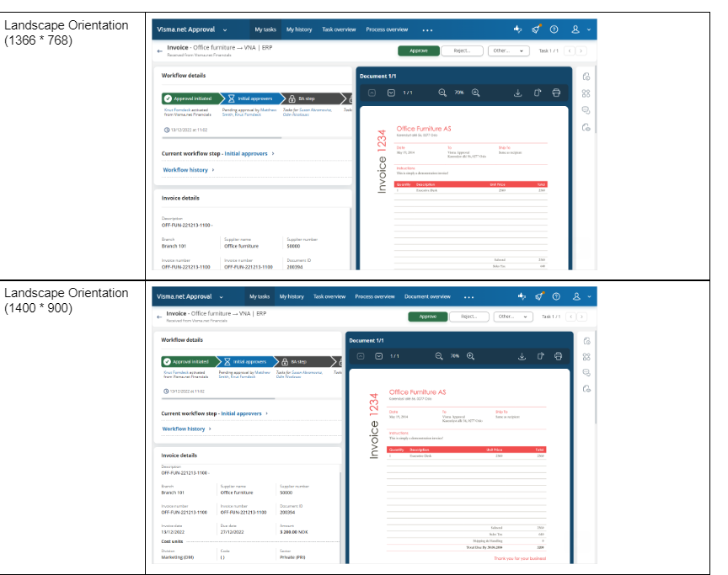Download the document in 1400*900 screenshot

coord(522,356)
